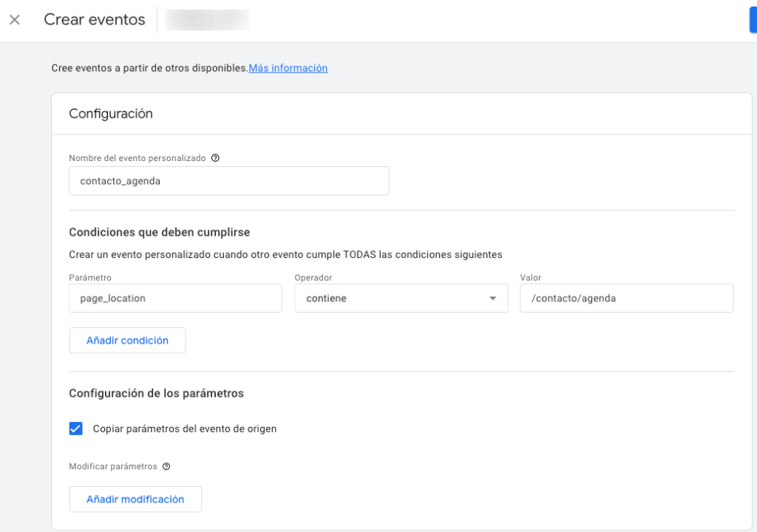Viewport: 757px width, 532px height.
Task: Click 'Condiciones que deben cumplirse' heading
Action: point(159,232)
